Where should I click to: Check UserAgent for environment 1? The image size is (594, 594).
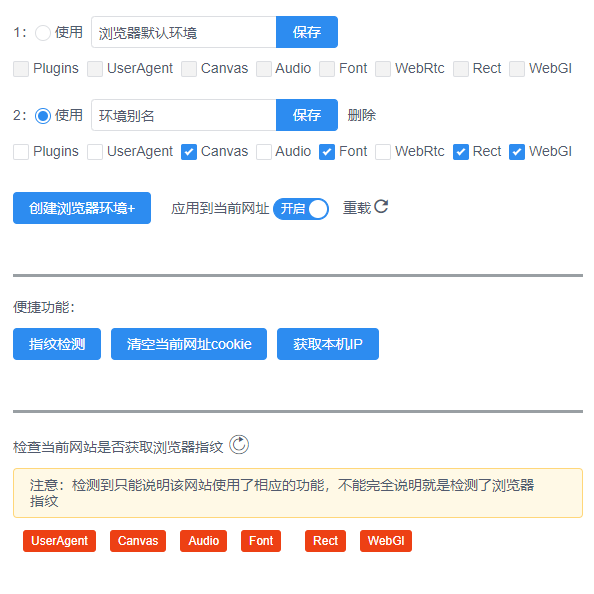click(x=95, y=69)
